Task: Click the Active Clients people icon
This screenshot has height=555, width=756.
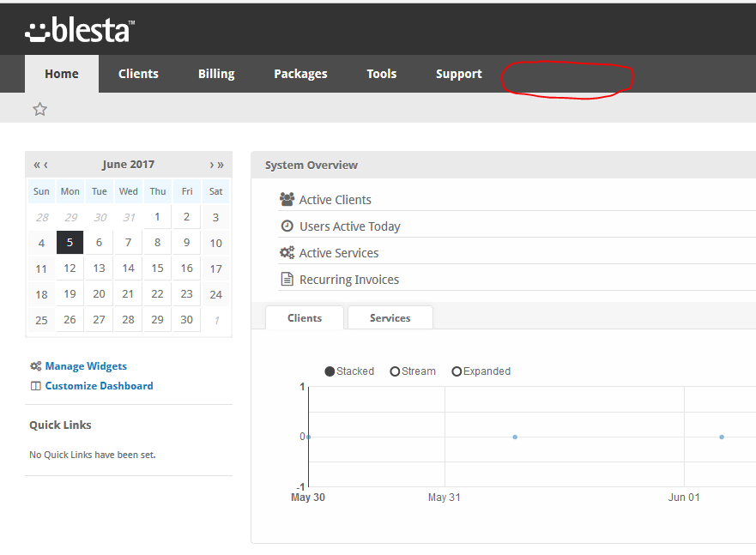Action: tap(287, 199)
